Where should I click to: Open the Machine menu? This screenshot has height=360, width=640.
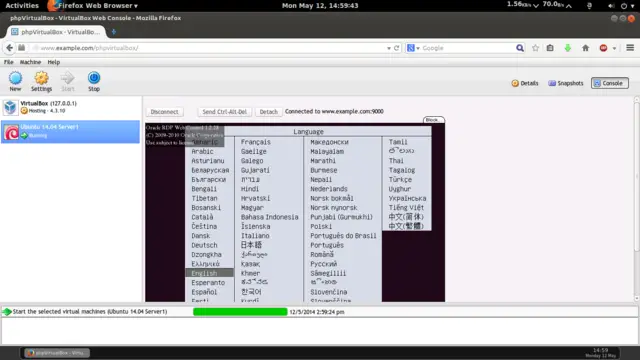point(31,62)
